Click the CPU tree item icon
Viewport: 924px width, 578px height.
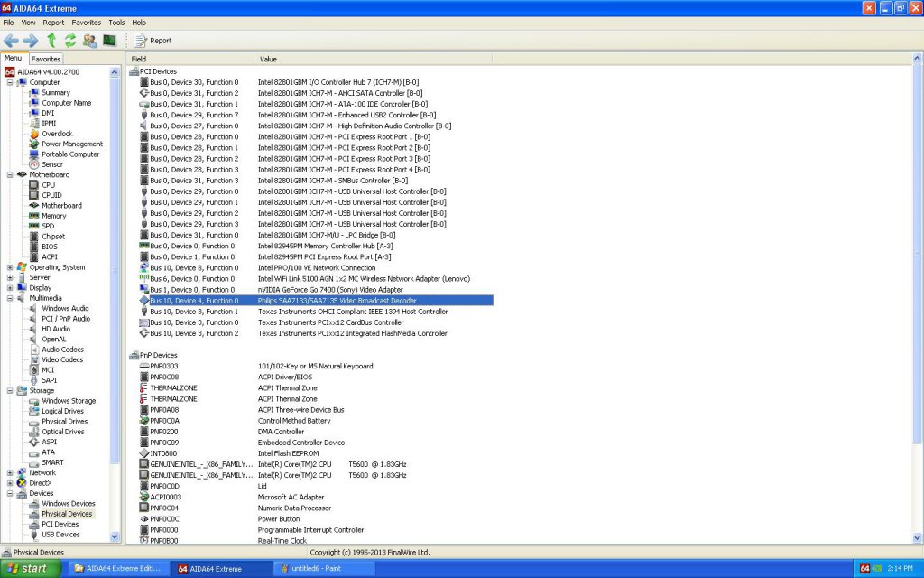(x=33, y=185)
